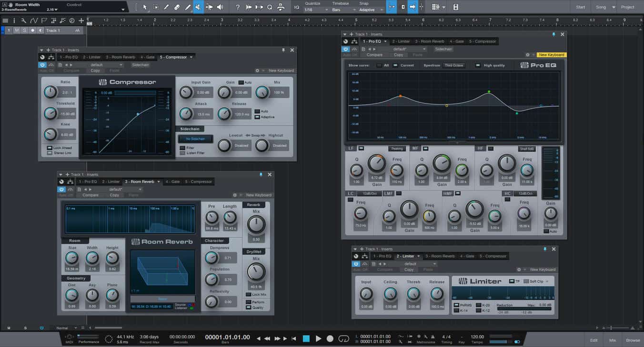
Task: Arm Track 1 record button
Action: click(x=33, y=31)
